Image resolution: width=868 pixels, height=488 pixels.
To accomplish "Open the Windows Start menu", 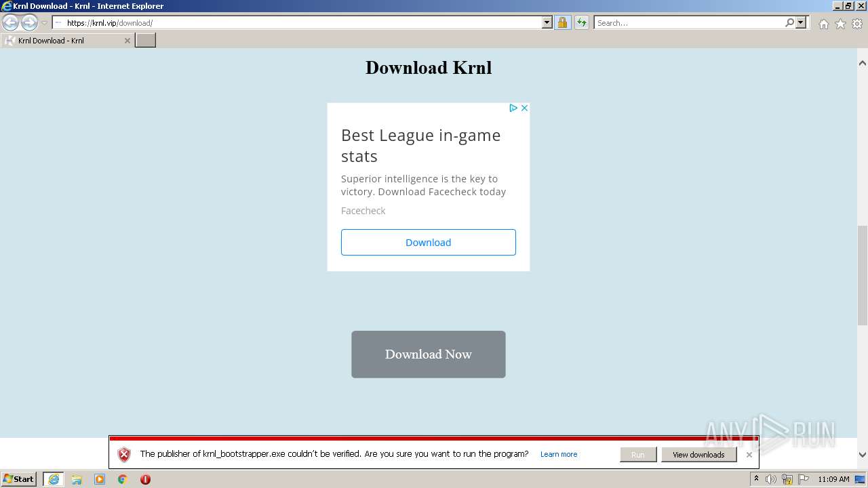I will tap(19, 479).
